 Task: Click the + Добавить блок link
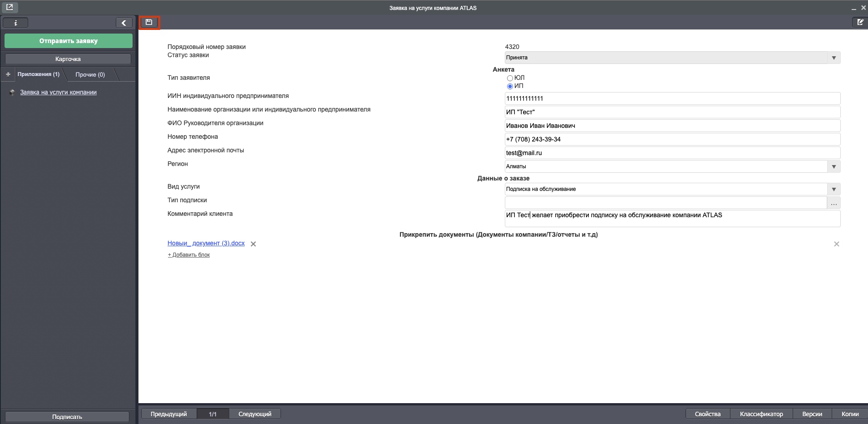click(189, 255)
